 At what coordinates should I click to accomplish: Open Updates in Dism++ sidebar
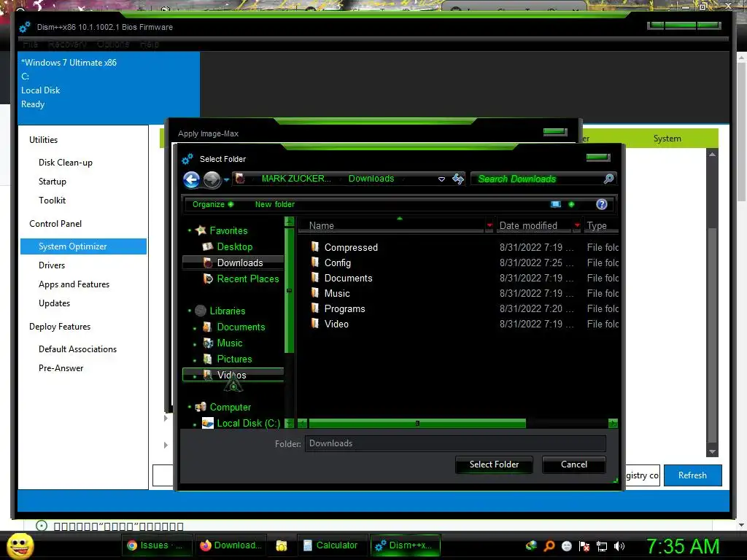(54, 303)
